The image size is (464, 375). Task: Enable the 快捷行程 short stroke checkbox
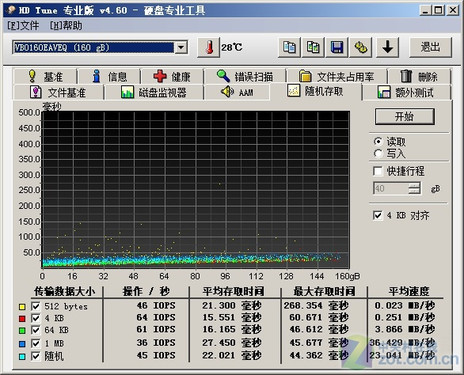(x=378, y=171)
